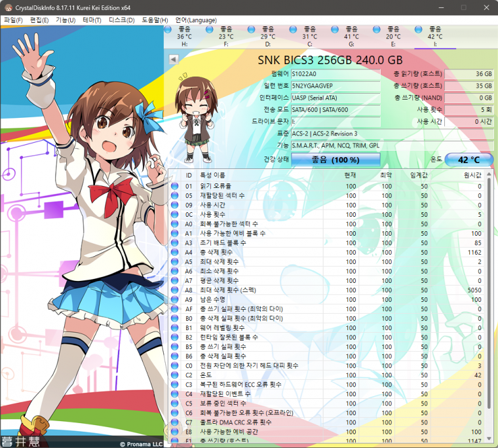Click status icon for A4 총 삭제 횟수

point(175,252)
